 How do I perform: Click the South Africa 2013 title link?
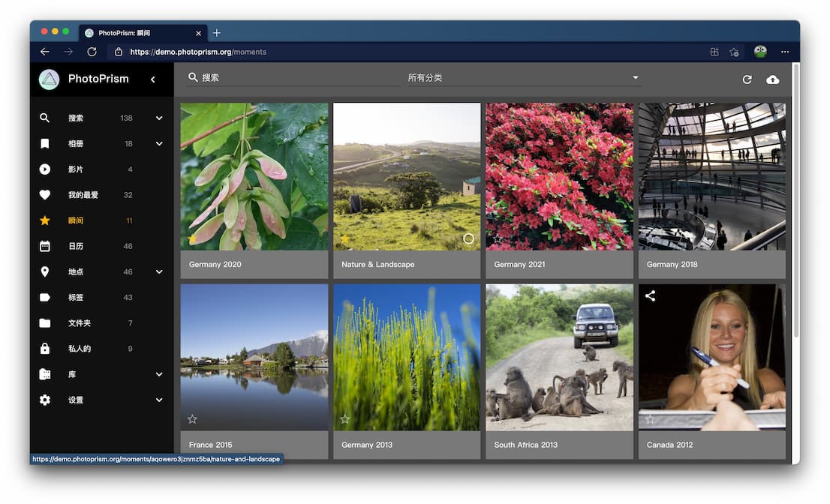pyautogui.click(x=525, y=445)
